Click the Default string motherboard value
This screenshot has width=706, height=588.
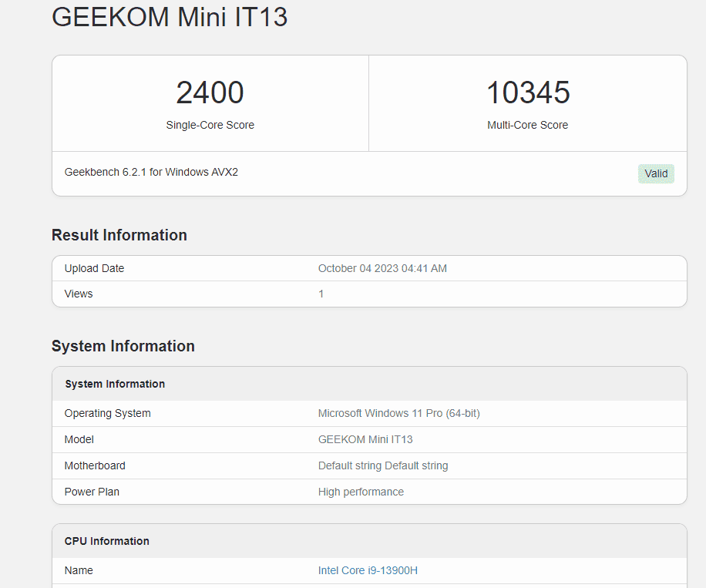point(383,465)
